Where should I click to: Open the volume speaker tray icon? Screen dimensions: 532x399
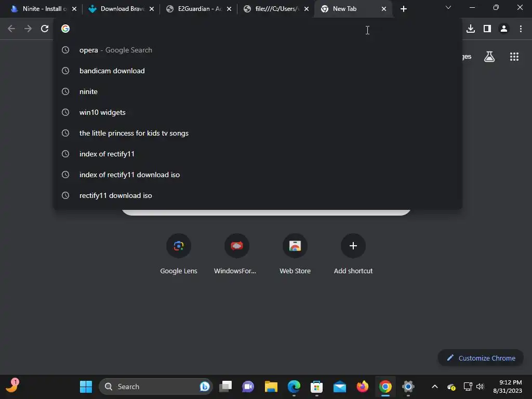tap(480, 387)
